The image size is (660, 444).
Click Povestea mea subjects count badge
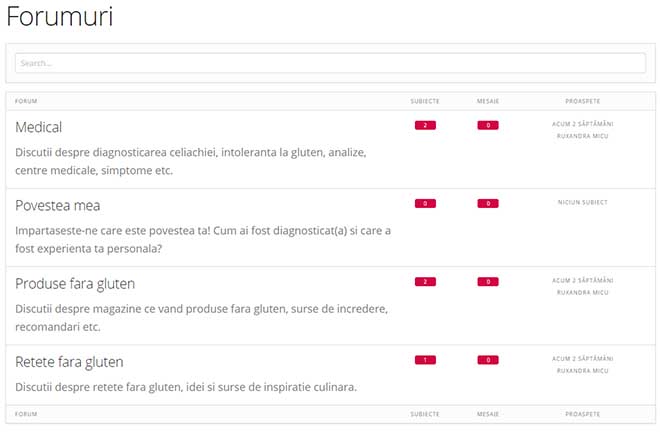coord(425,203)
